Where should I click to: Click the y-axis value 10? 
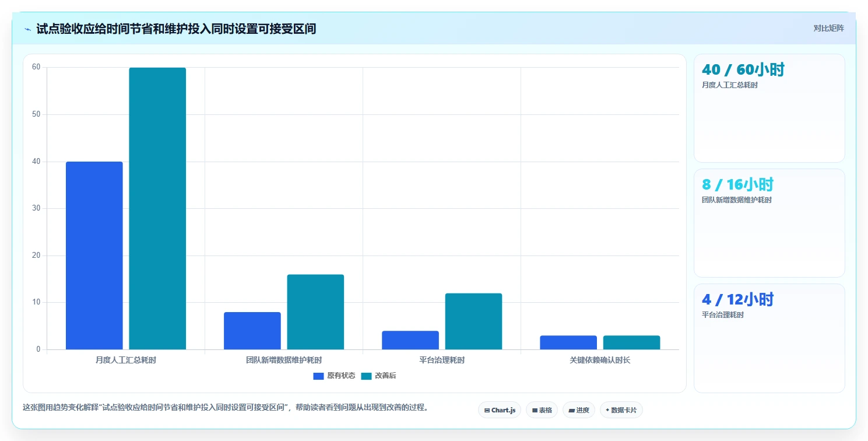click(x=36, y=302)
